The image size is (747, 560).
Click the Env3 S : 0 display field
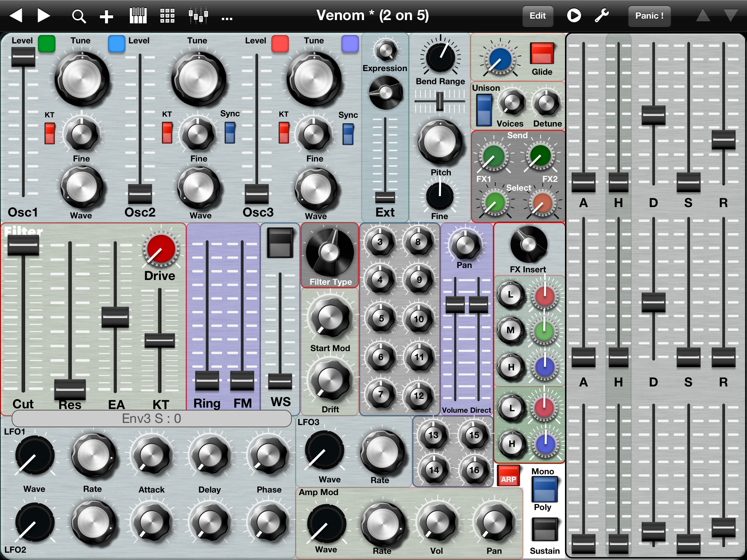click(151, 419)
